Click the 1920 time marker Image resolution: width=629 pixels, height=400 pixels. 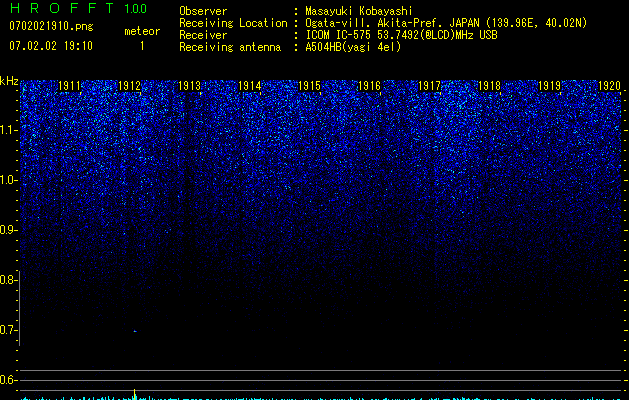(x=609, y=85)
